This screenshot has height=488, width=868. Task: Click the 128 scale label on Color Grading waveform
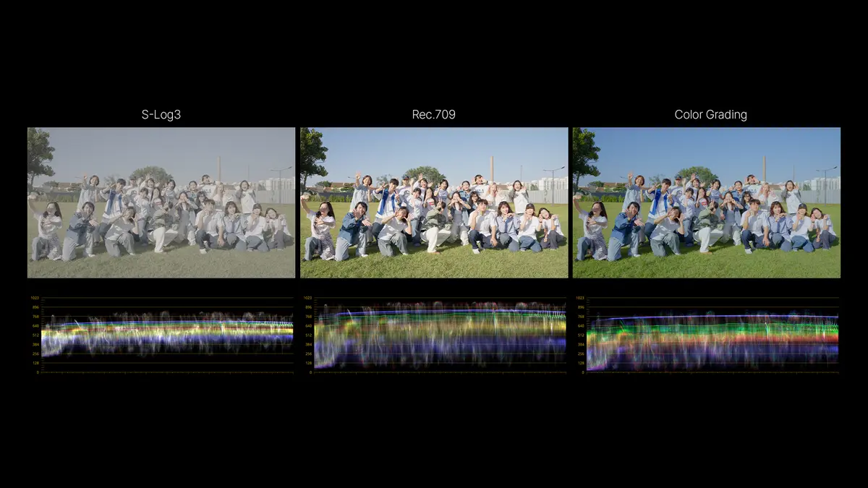pos(580,363)
